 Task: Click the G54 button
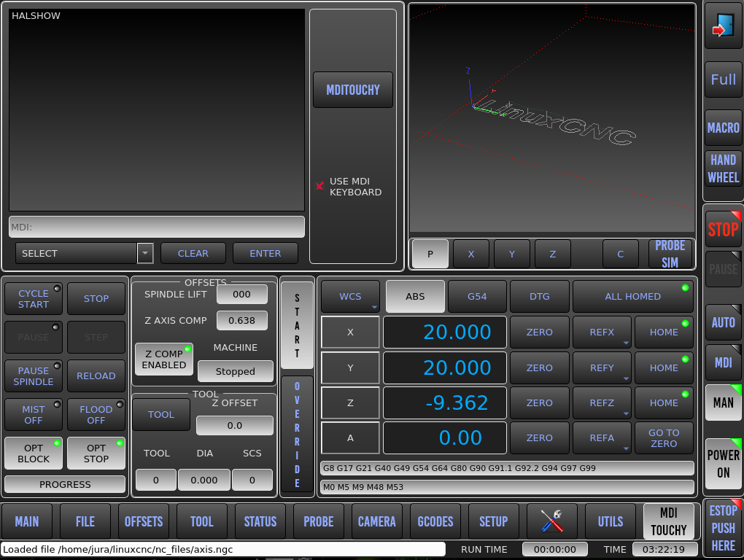point(477,296)
